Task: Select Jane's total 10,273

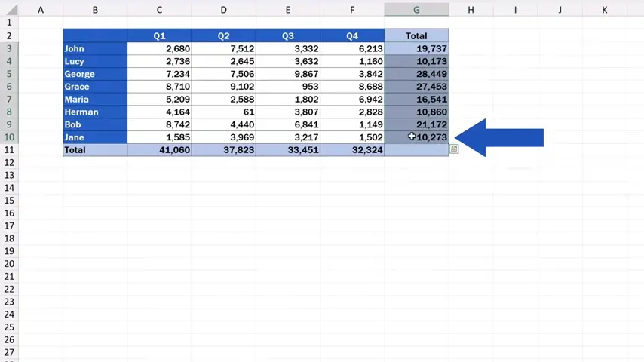Action: click(x=416, y=137)
